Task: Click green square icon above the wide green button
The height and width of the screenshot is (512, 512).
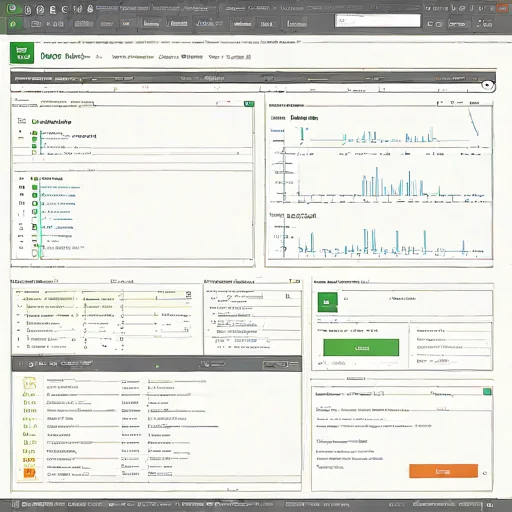Action: (327, 302)
